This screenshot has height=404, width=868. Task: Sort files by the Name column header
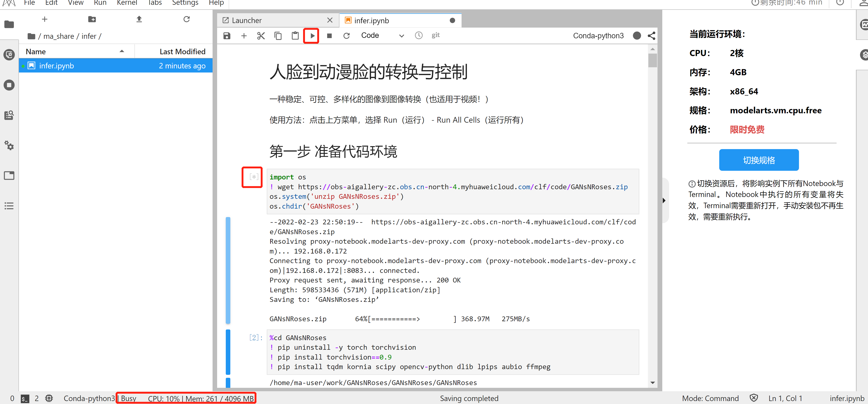click(36, 52)
